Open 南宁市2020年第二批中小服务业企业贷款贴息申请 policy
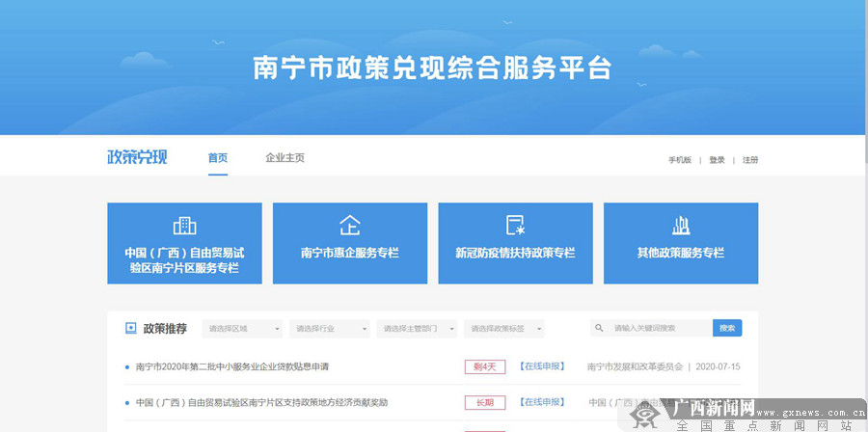The width and height of the screenshot is (868, 432). [x=231, y=366]
